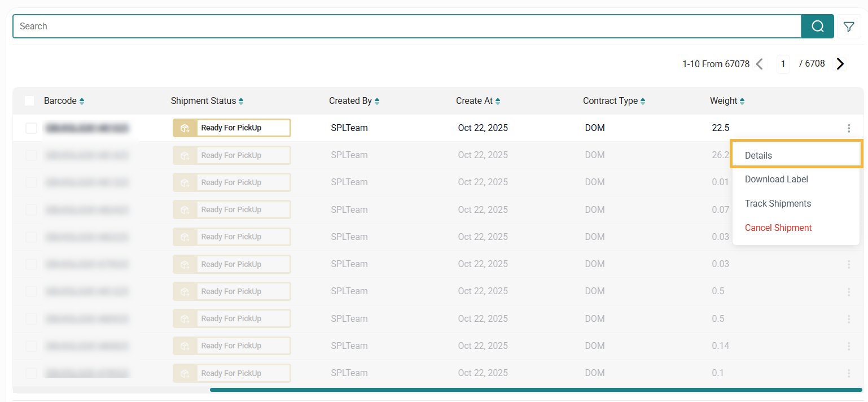Click Ready For PickUp status in the 0.14 row
Image resolution: width=868 pixels, height=402 pixels.
(x=232, y=346)
